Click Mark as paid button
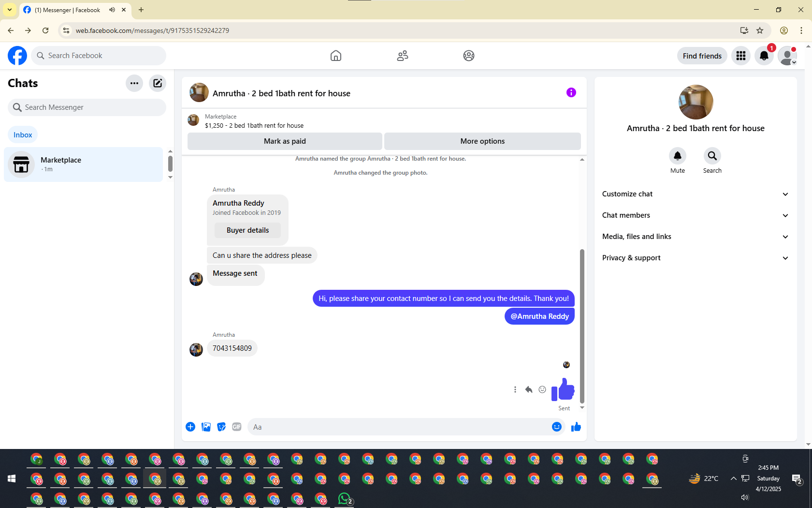The width and height of the screenshot is (812, 508). [285, 141]
